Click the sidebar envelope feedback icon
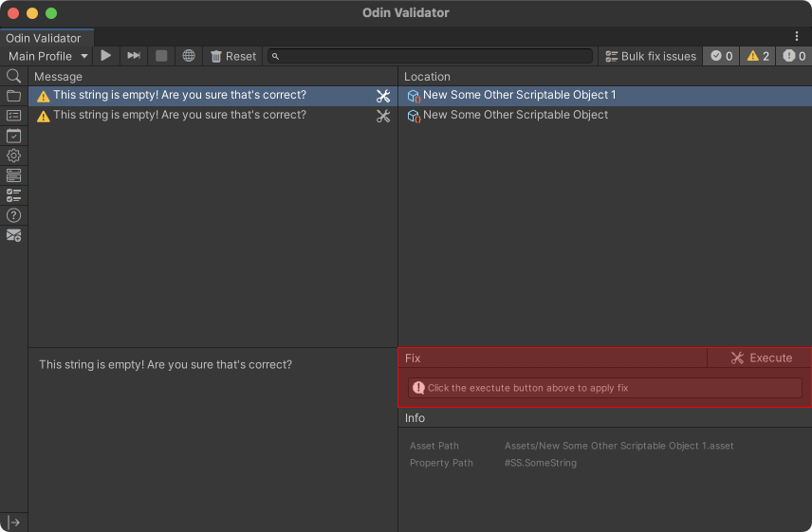This screenshot has width=812, height=532. click(x=14, y=235)
